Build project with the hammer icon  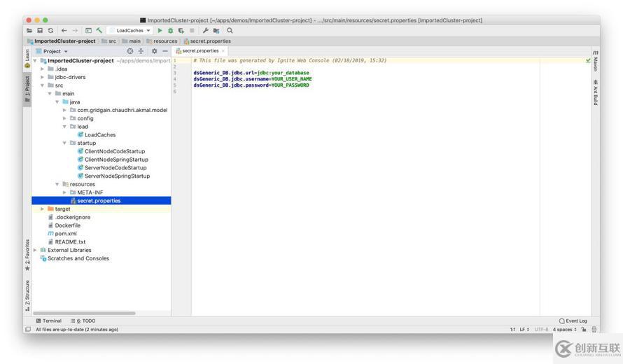pos(99,31)
